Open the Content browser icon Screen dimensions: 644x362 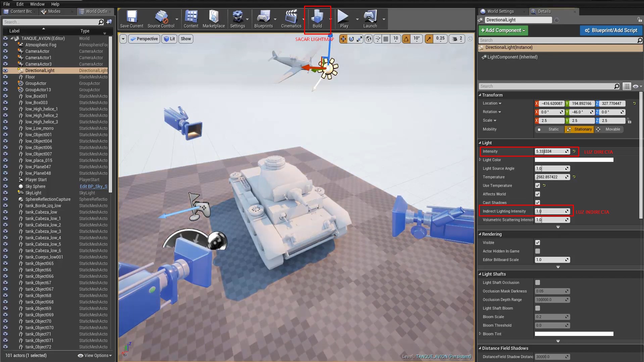(191, 19)
